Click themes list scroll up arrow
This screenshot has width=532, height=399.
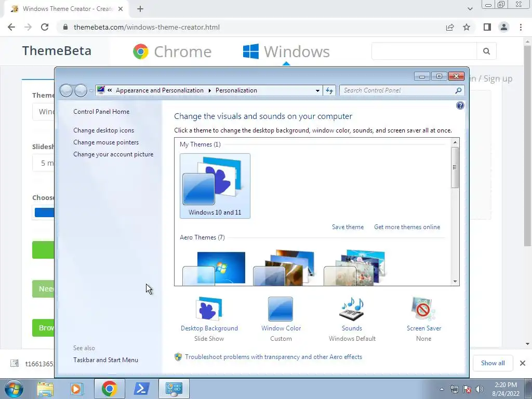tap(455, 142)
